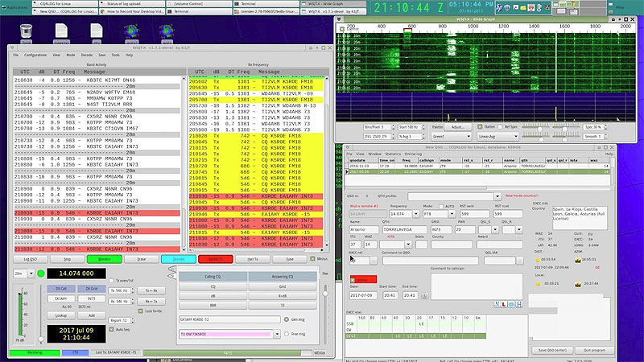Expand the free message text dropdown
Screen dimensions: 644x362
(x=277, y=334)
